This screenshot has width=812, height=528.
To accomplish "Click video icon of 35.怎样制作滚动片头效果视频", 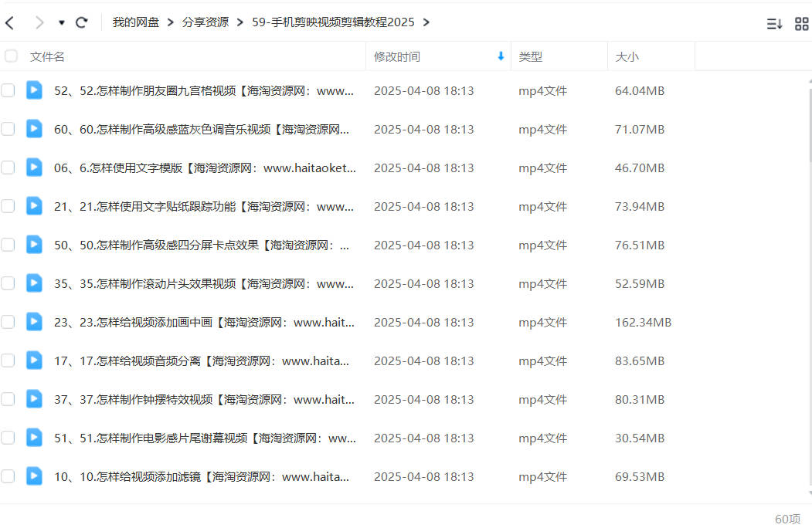I will pyautogui.click(x=34, y=283).
